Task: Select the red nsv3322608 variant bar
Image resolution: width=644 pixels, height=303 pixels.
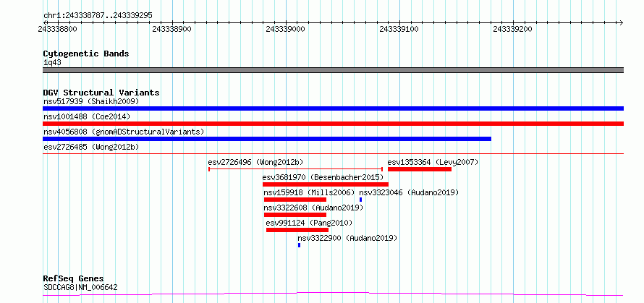Action: tap(295, 215)
